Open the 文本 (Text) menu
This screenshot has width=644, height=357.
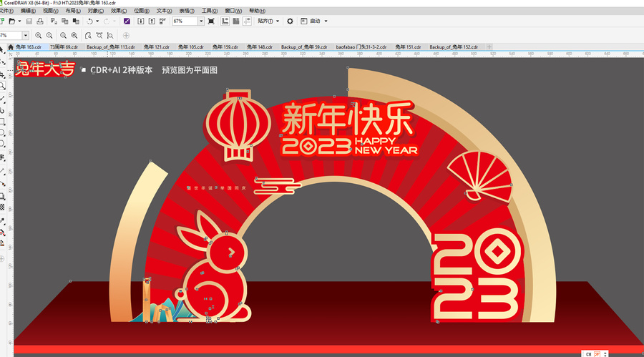click(165, 11)
